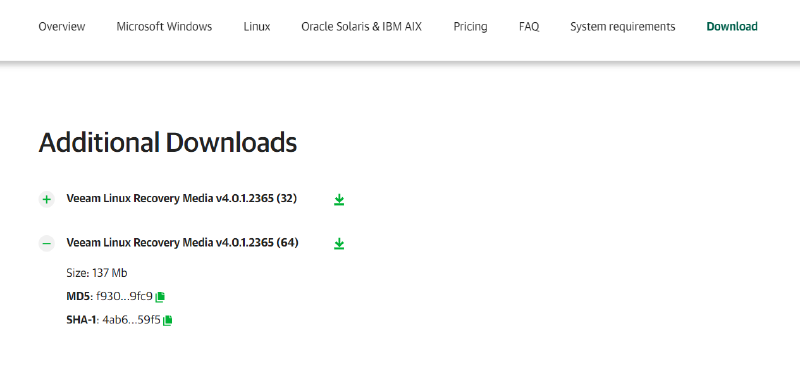Go to Microsoft Windows section
The height and width of the screenshot is (378, 800).
pos(164,27)
